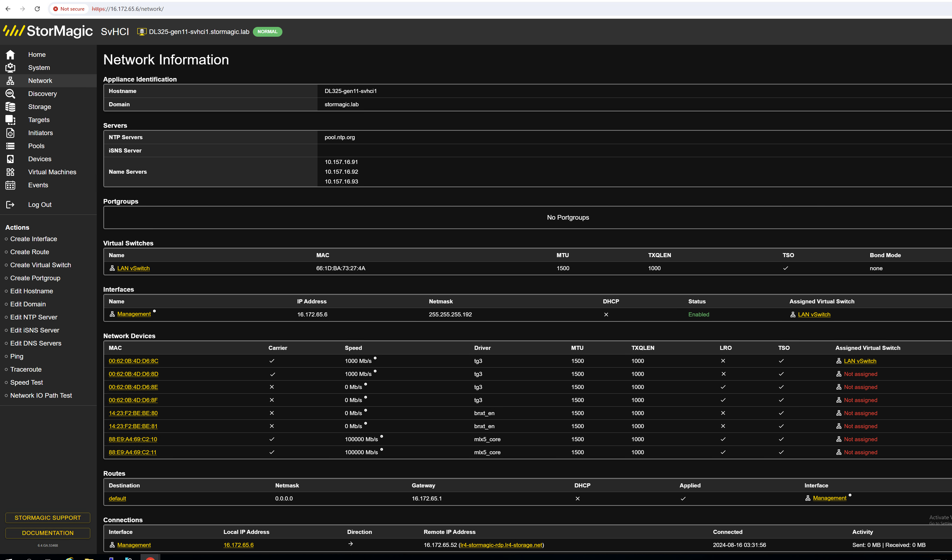
Task: Open the Virtual Machines menu item
Action: click(52, 172)
